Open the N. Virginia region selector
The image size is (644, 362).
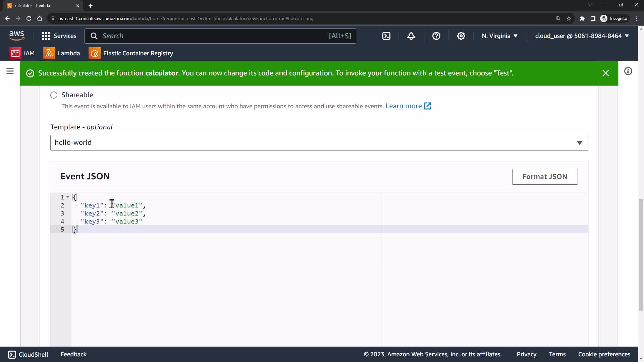click(499, 36)
